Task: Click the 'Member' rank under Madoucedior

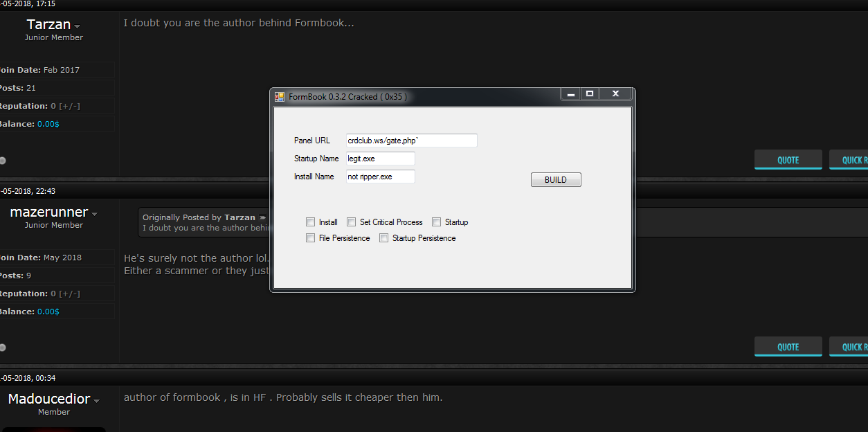Action: click(54, 412)
